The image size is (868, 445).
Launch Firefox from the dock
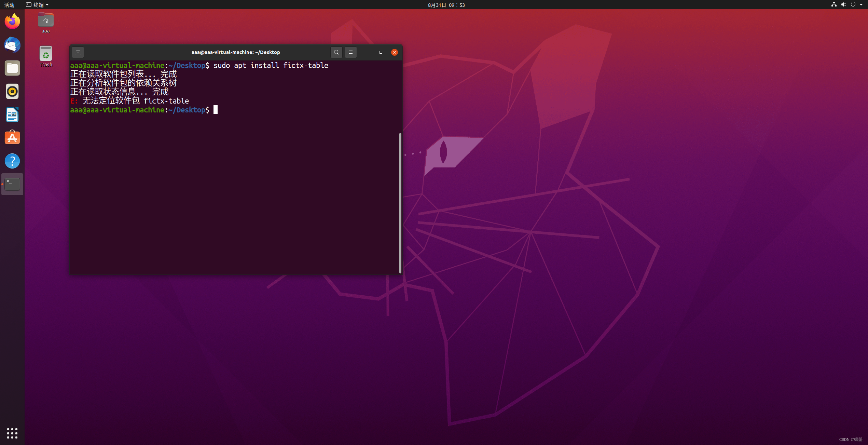pyautogui.click(x=12, y=22)
